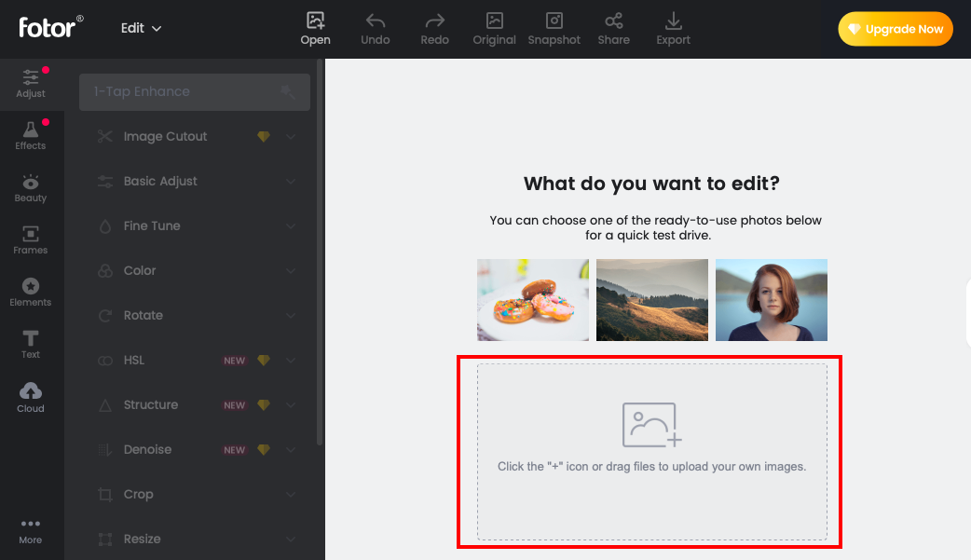The image size is (971, 560).
Task: Click the premium diamond next to Structure
Action: [x=264, y=404]
